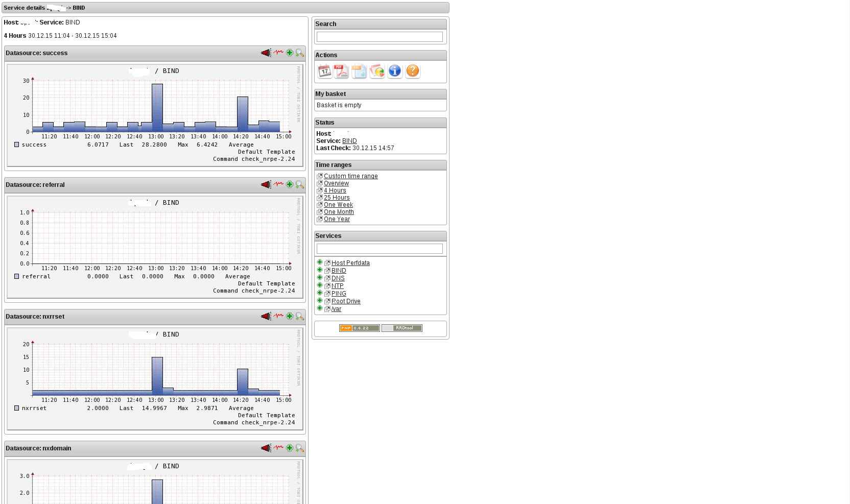This screenshot has height=504, width=850.
Task: Follow the BIND link in Status panel
Action: (349, 141)
